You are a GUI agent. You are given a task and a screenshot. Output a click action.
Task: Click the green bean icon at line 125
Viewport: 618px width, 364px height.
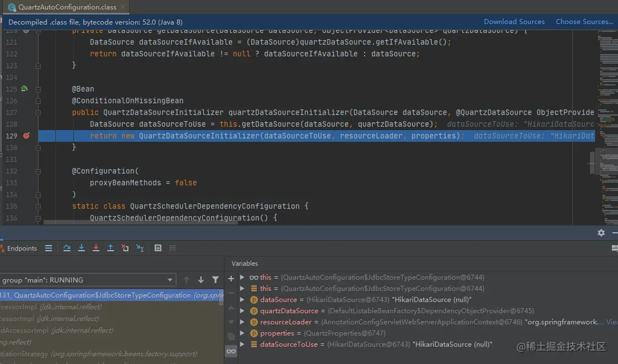[x=25, y=89]
